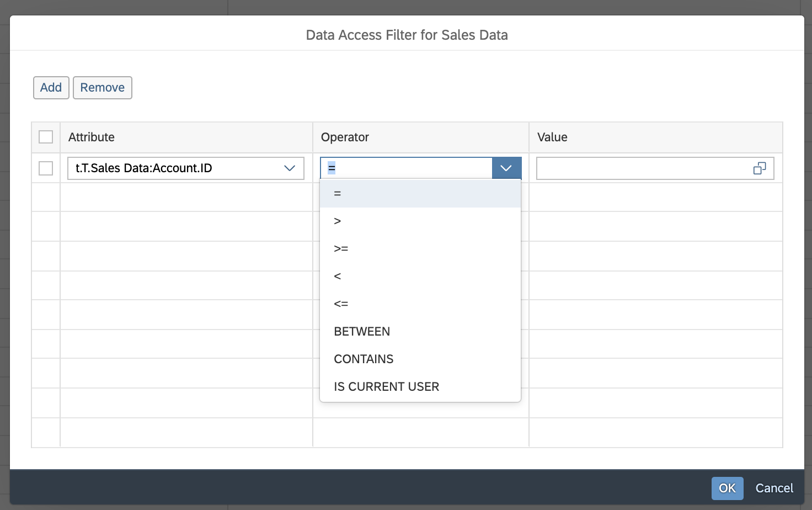Open the value help icon in Value field
812x510 pixels.
759,168
